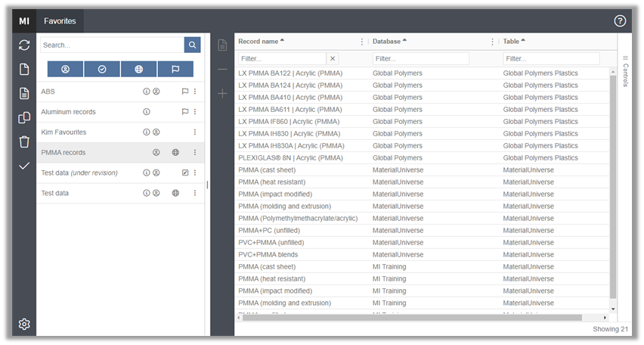
Task: Click the magnifier search button
Action: pos(192,45)
